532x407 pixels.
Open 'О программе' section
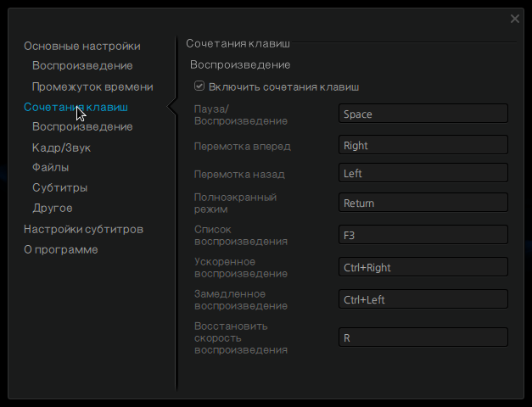click(x=61, y=249)
